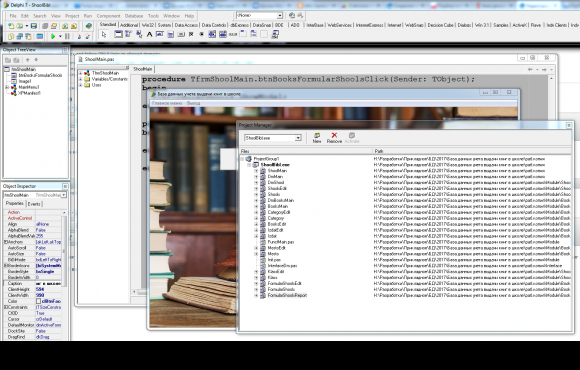Click New icon in Project Manager
The height and width of the screenshot is (370, 580).
[x=317, y=138]
